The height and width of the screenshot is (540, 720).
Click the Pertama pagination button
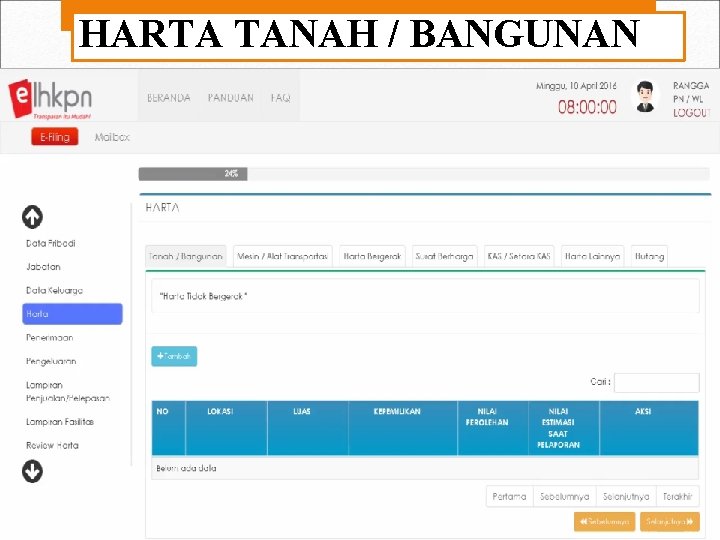point(510,496)
